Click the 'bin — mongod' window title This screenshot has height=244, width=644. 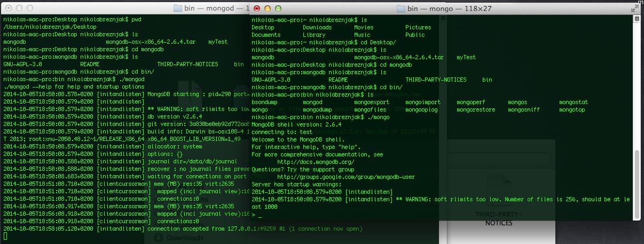(x=218, y=9)
